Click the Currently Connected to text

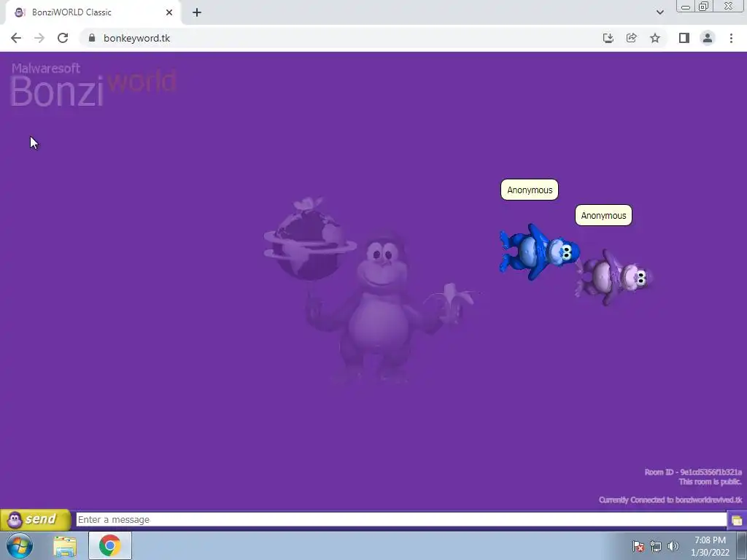click(670, 499)
